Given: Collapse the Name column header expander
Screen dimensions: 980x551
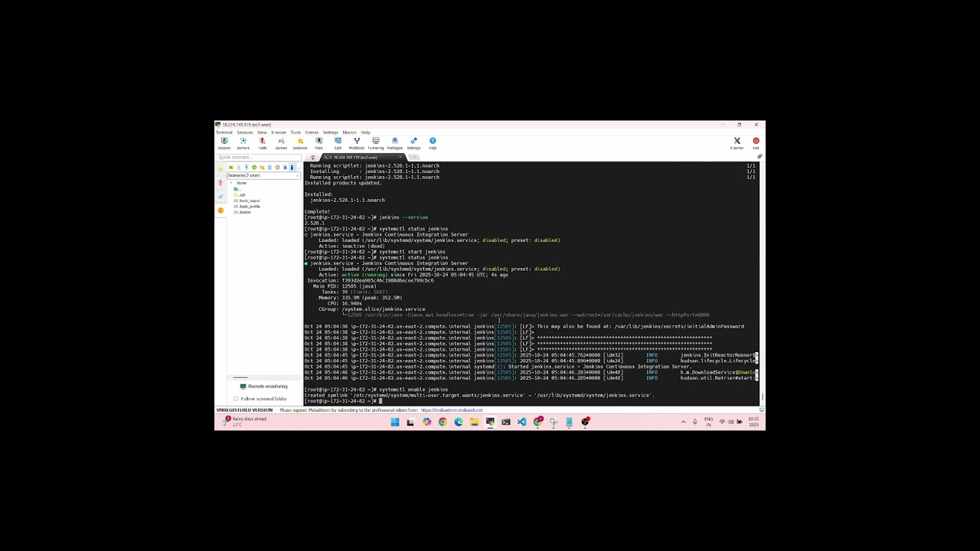Looking at the screenshot, I should pos(231,183).
